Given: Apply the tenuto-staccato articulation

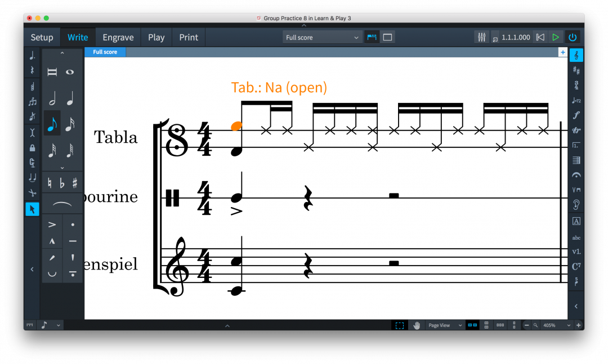Looking at the screenshot, I should pyautogui.click(x=73, y=273).
